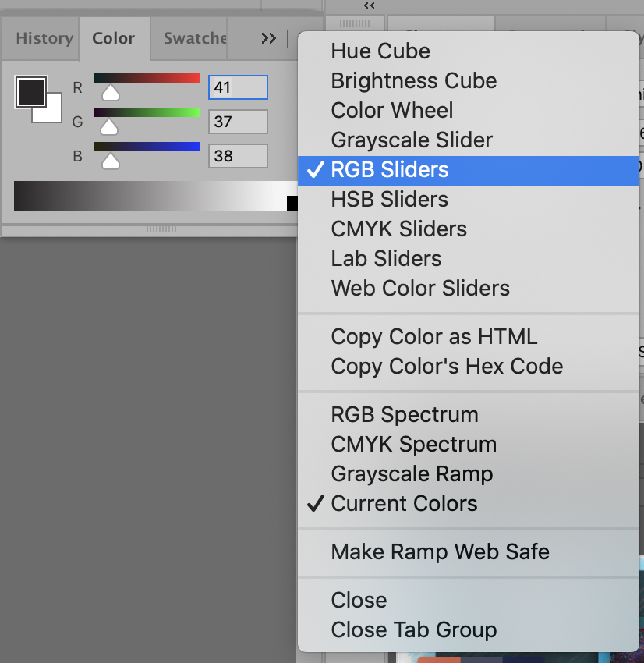Select the Hue Cube option
This screenshot has height=663, width=644.
coord(380,51)
